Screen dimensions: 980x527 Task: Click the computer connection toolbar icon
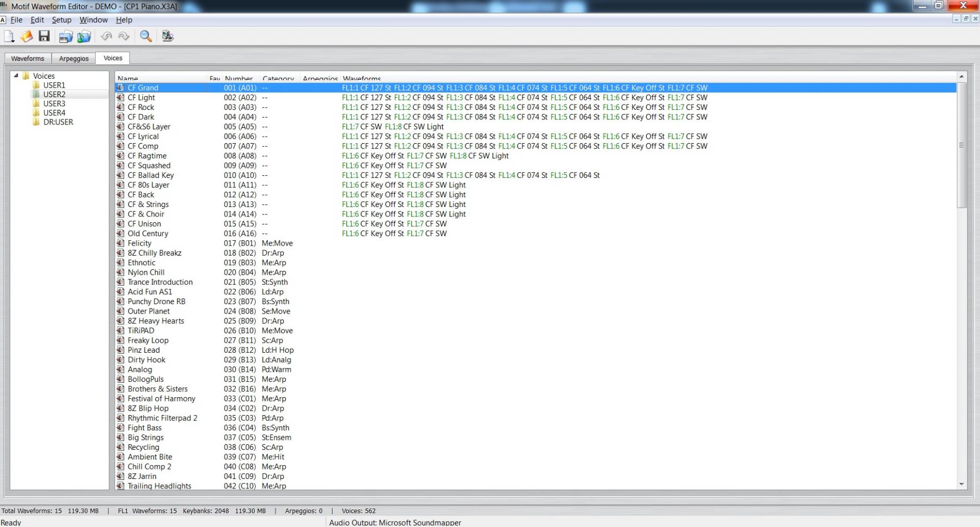(167, 36)
